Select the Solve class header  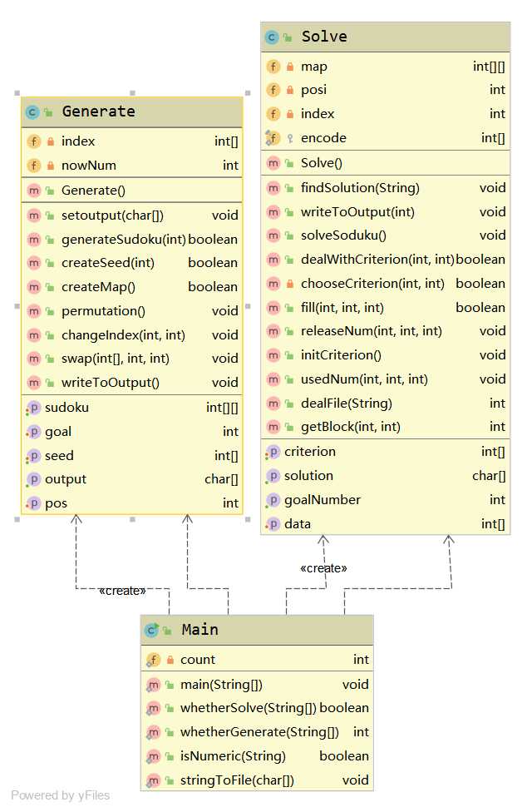(386, 37)
